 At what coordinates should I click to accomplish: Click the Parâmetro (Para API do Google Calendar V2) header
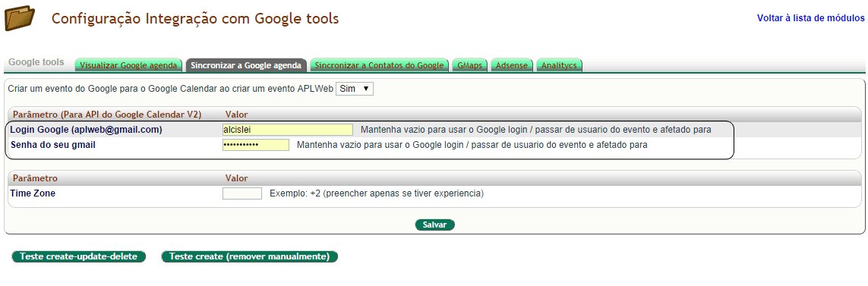point(107,115)
